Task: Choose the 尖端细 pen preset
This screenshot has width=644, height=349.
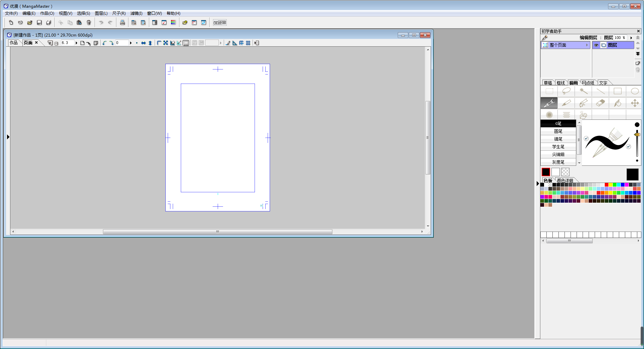Action: click(x=558, y=154)
